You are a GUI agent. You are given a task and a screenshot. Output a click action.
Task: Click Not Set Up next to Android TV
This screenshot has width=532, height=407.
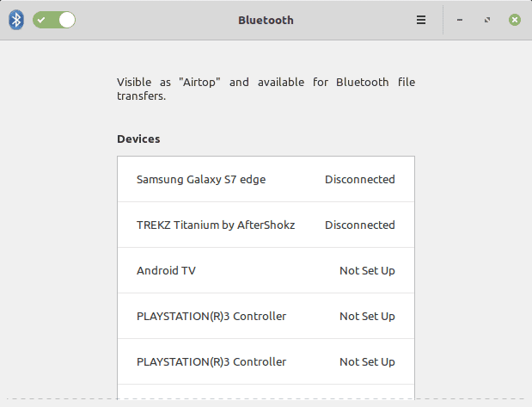(x=367, y=271)
